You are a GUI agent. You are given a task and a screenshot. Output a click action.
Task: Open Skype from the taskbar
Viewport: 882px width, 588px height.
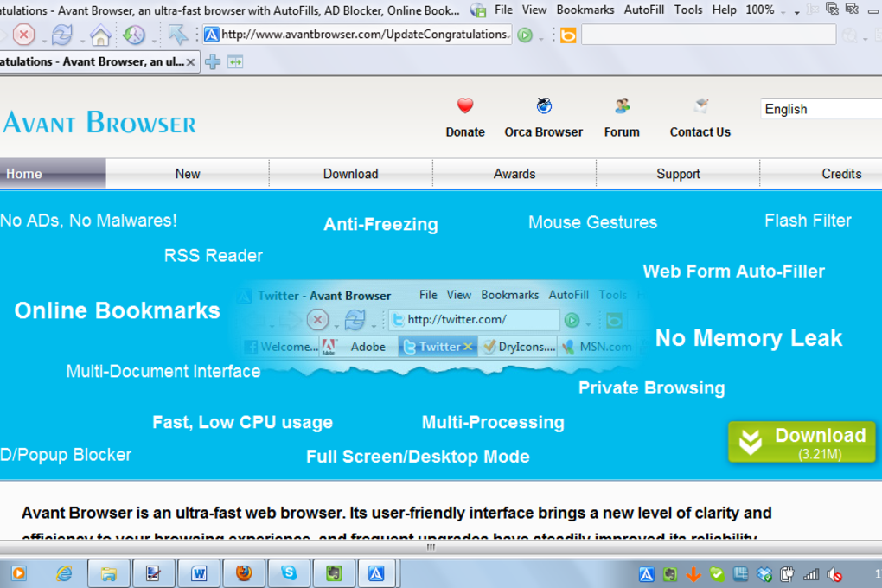[289, 573]
